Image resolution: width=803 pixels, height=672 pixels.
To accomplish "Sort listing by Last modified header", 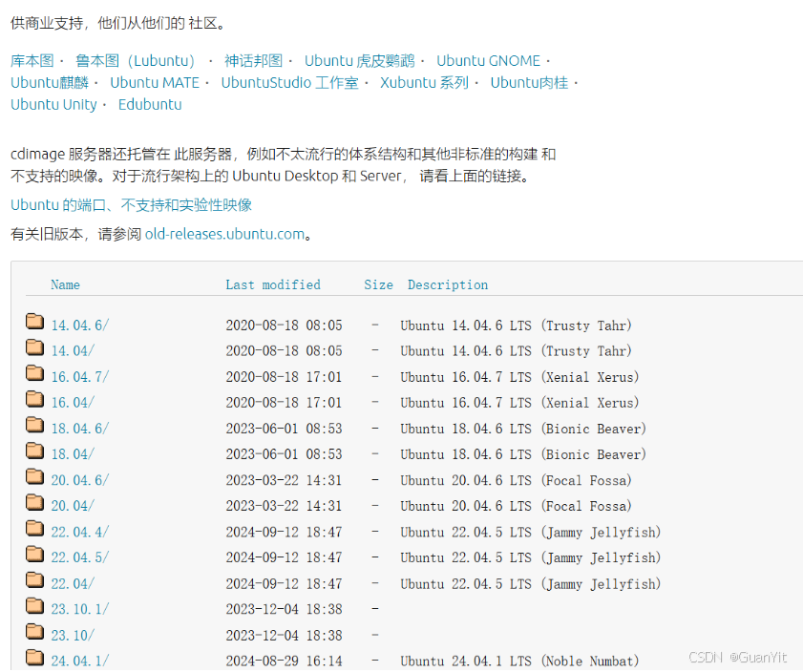I will point(273,285).
